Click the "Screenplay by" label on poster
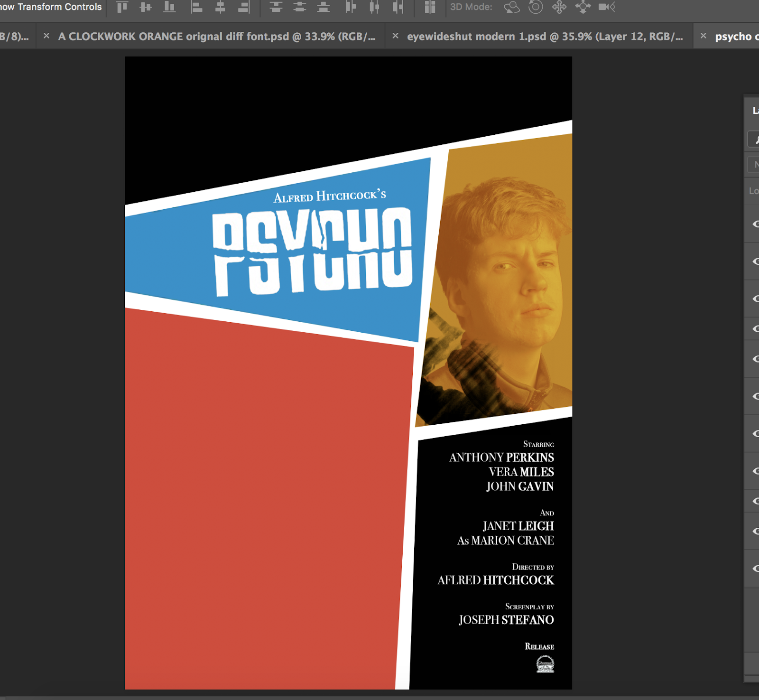This screenshot has height=700, width=759. (x=529, y=607)
